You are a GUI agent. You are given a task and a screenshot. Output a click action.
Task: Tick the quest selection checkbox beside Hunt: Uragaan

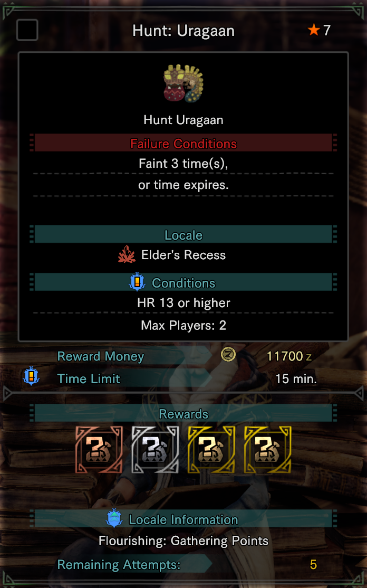tap(27, 30)
